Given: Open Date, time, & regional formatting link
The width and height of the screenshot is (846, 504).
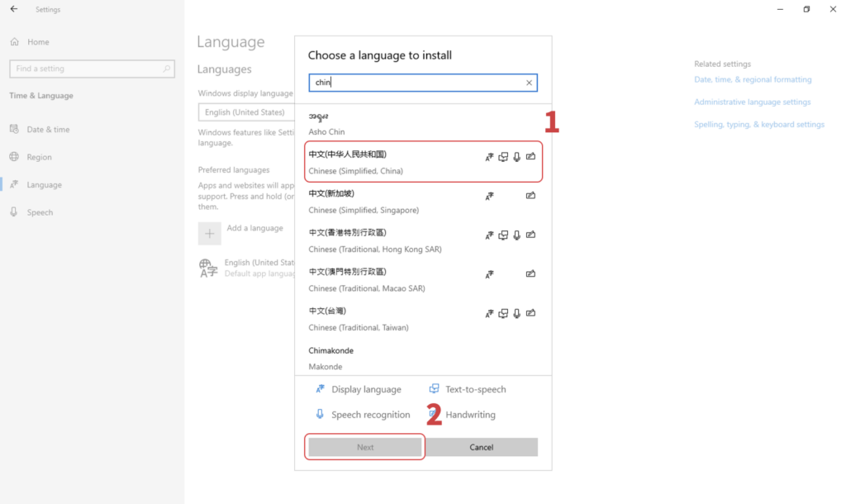Looking at the screenshot, I should click(x=753, y=79).
